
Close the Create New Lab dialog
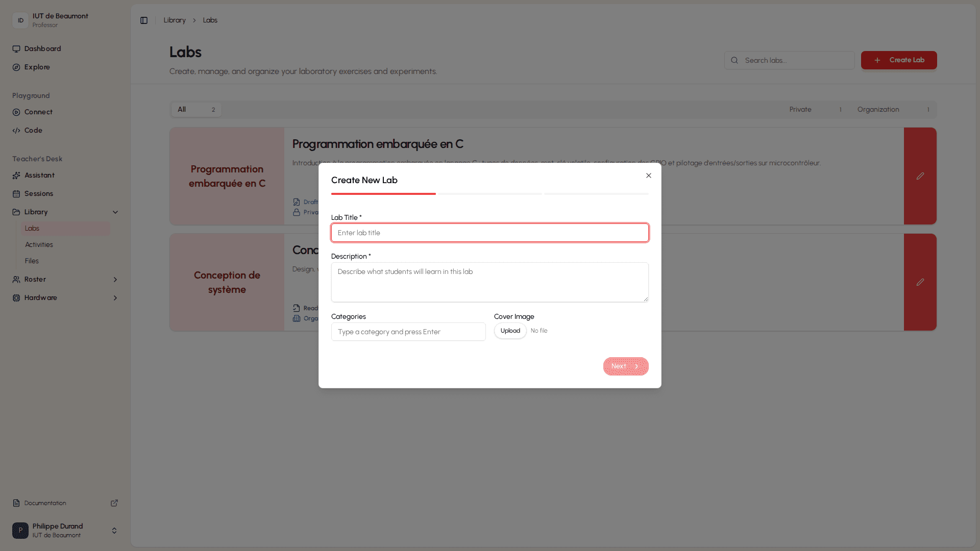[649, 176]
